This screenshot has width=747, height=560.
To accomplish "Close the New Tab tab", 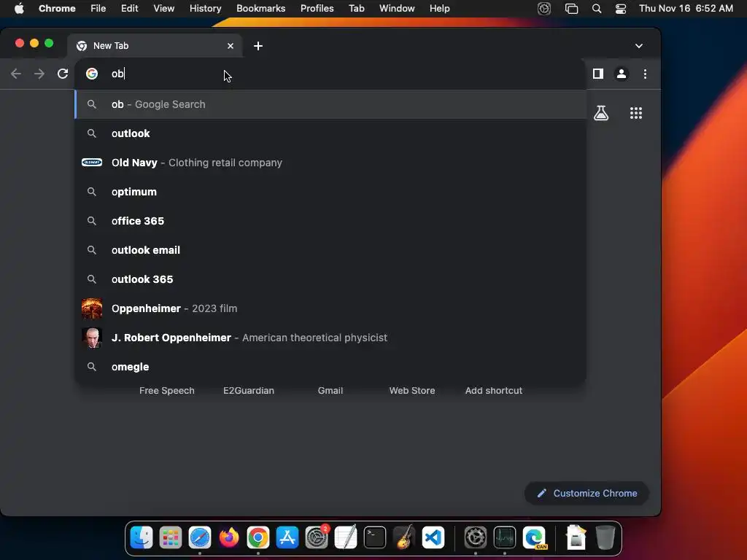I will (231, 46).
